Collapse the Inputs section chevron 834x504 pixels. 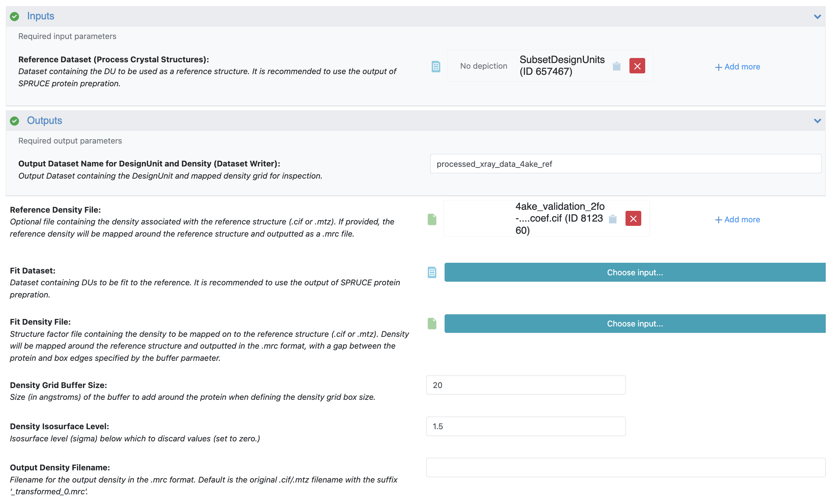coord(817,16)
